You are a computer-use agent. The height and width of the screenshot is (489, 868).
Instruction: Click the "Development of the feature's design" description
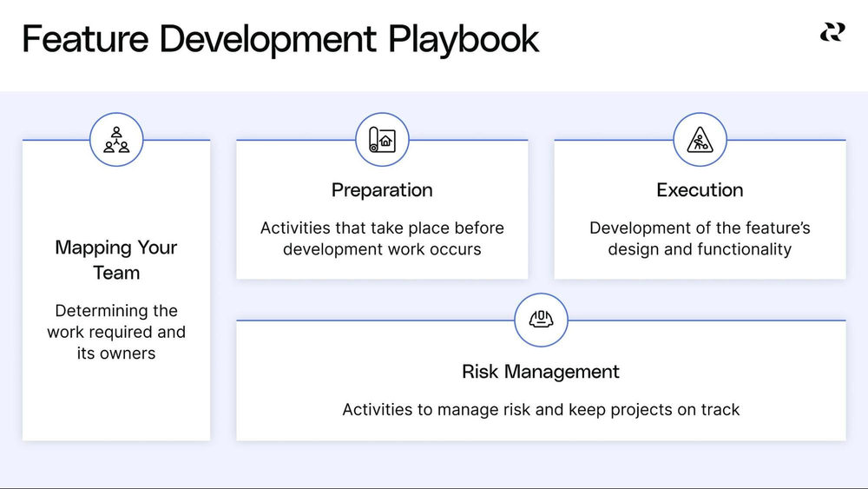(700, 228)
